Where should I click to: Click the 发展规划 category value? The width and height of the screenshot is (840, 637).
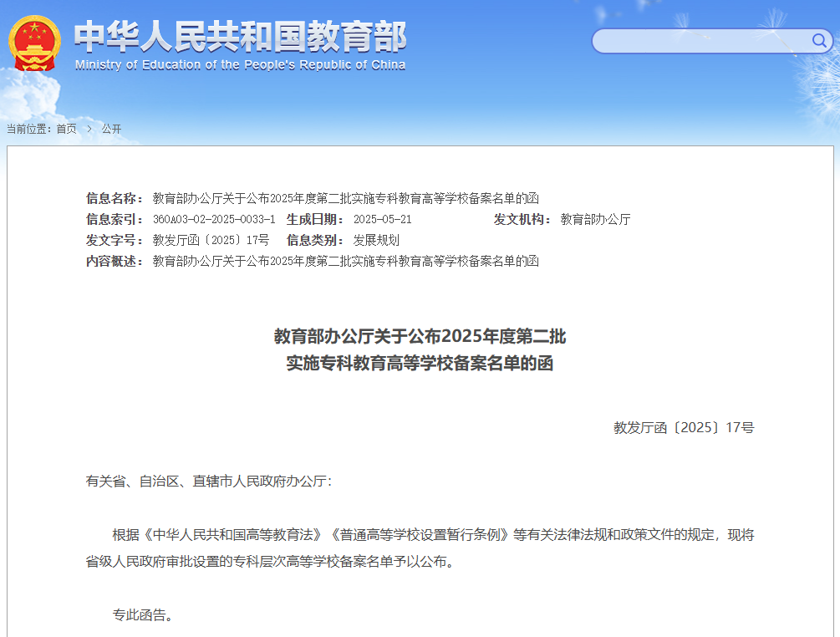pyautogui.click(x=376, y=240)
